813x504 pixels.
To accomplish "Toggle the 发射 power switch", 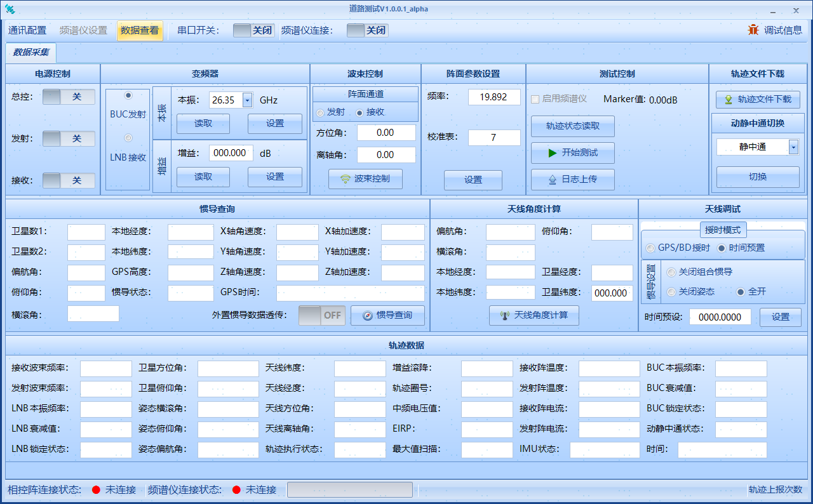I will coord(69,139).
